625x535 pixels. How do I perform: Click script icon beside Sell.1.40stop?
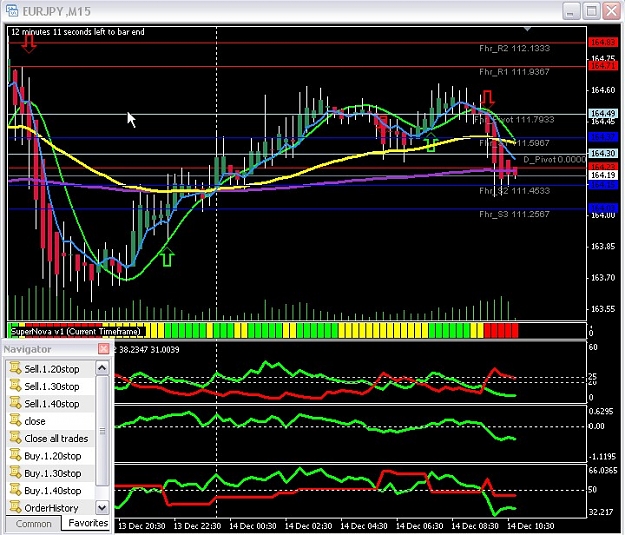click(x=15, y=403)
